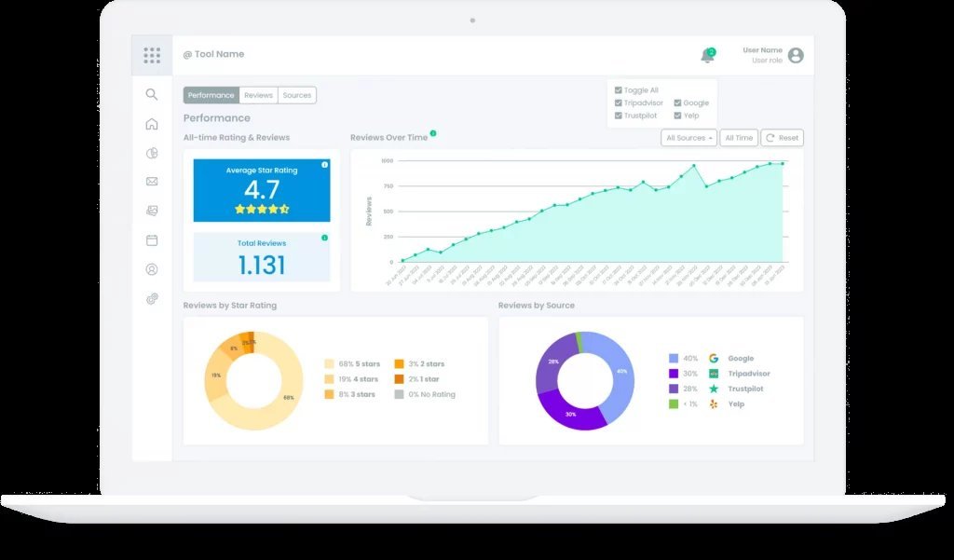
Task: Click the user avatar icon
Action: [796, 55]
